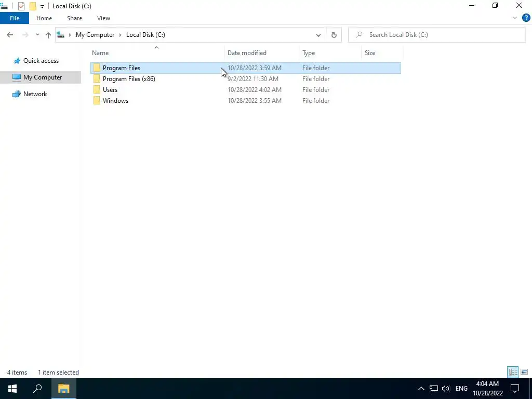Select the Users folder
The width and height of the screenshot is (532, 399).
click(110, 89)
